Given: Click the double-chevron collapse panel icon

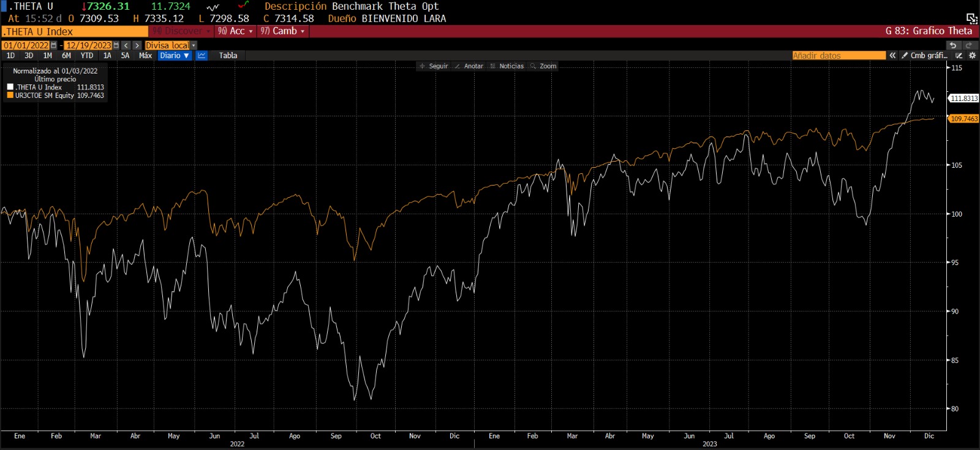Looking at the screenshot, I should [x=893, y=56].
